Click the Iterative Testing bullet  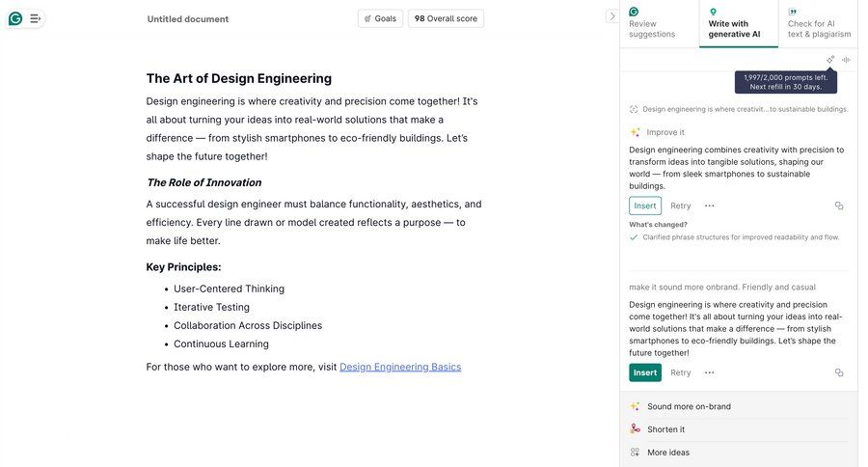pyautogui.click(x=211, y=307)
